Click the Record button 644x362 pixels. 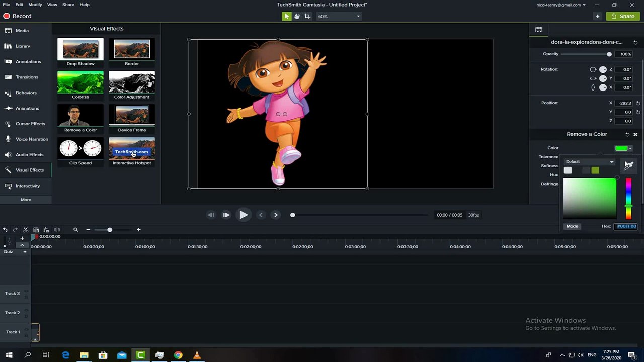[x=18, y=16]
